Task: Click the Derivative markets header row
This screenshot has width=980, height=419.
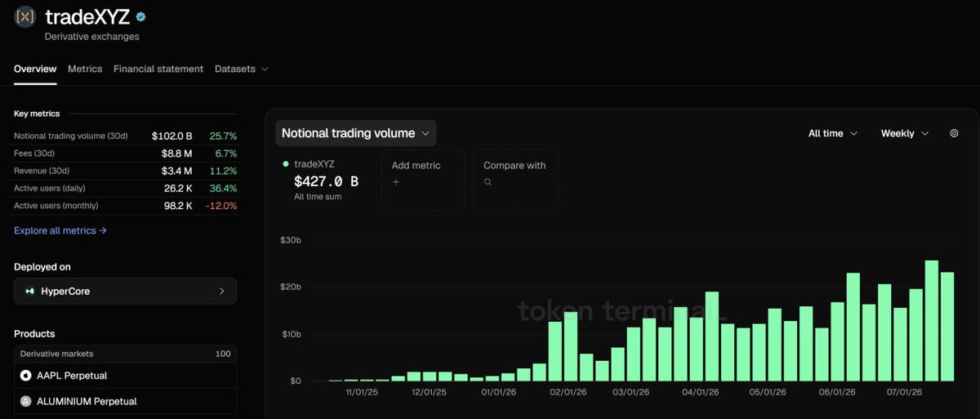Action: [x=125, y=354]
